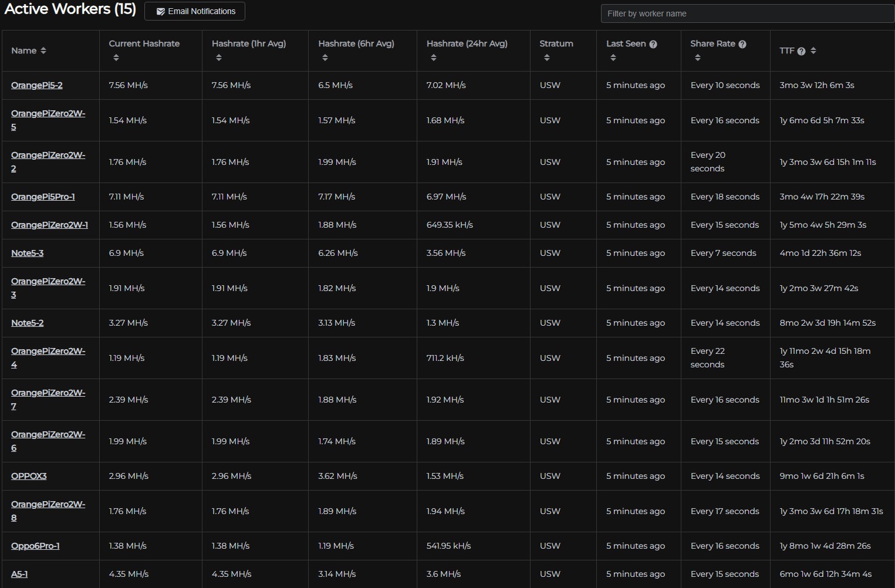The height and width of the screenshot is (588, 895).
Task: Open the Note5-3 worker page
Action: [x=27, y=253]
